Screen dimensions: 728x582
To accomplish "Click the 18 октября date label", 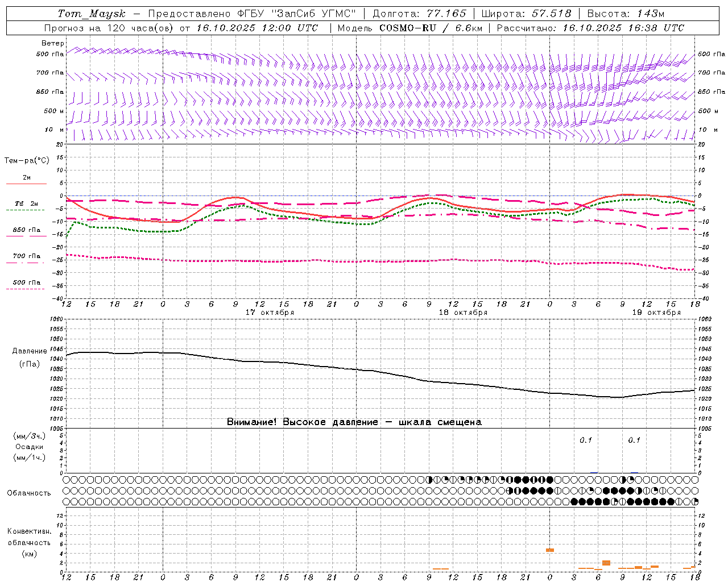I will pyautogui.click(x=463, y=313).
